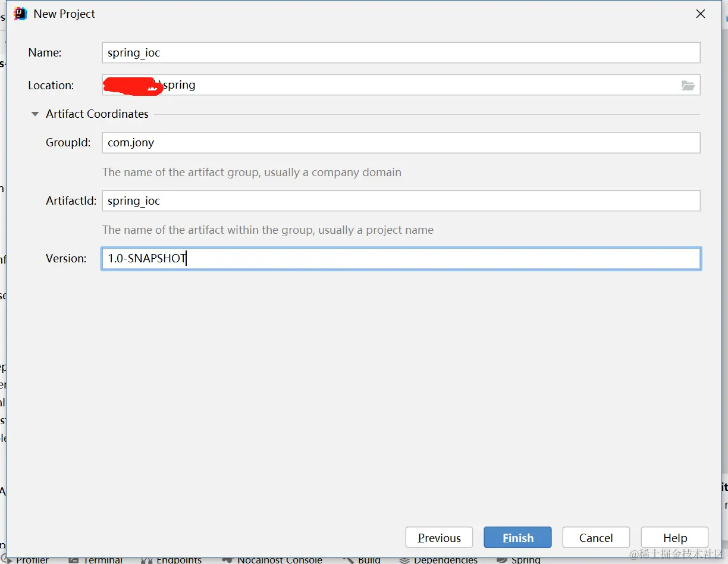Open the Nocalhost Console tab

(272, 560)
